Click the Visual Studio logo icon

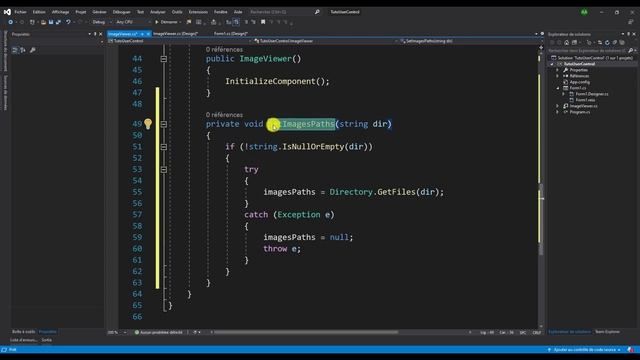(7, 12)
